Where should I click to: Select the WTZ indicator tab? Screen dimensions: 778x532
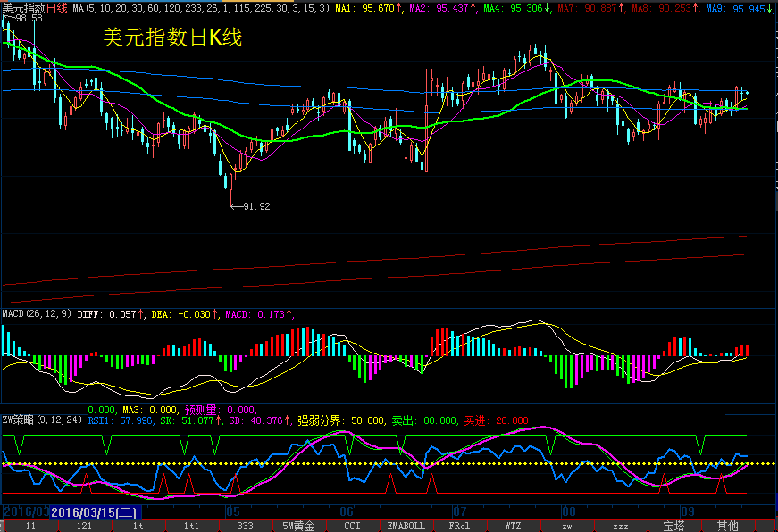(x=513, y=526)
